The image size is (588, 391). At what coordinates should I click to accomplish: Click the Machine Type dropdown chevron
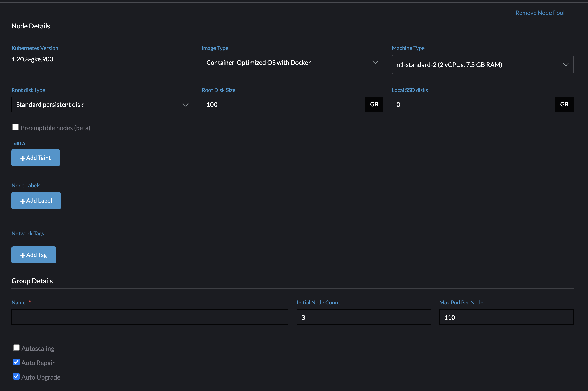tap(565, 64)
